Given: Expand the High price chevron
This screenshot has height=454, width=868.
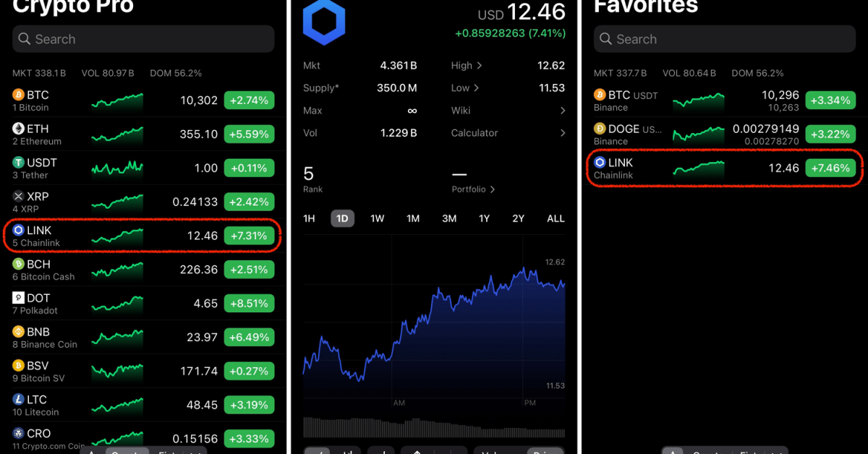Looking at the screenshot, I should coord(479,66).
